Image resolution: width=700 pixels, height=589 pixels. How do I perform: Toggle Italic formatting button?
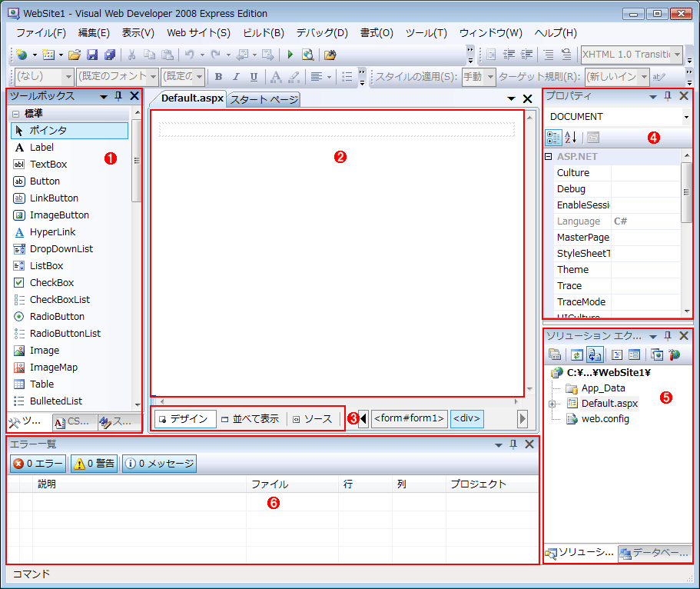pyautogui.click(x=236, y=76)
